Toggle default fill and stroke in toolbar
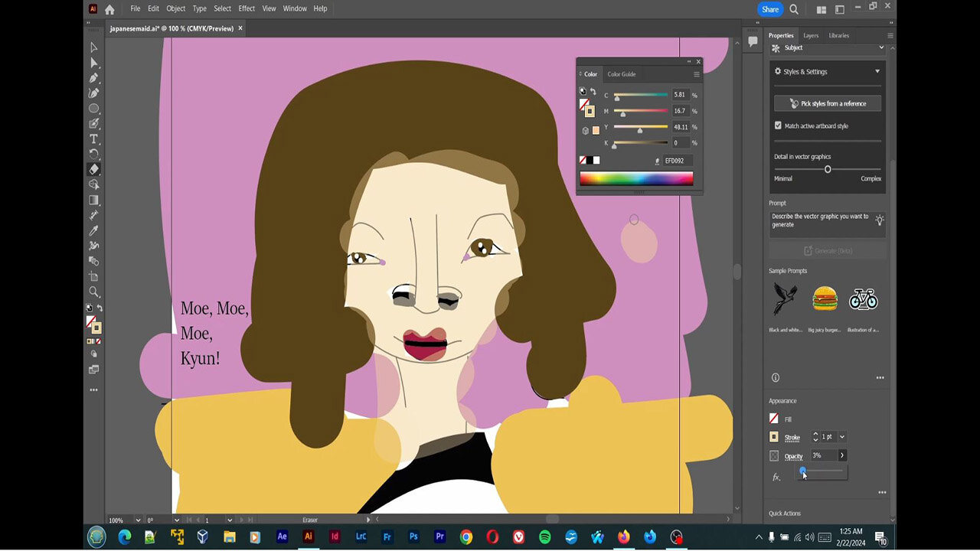The image size is (980, 551). (90, 308)
